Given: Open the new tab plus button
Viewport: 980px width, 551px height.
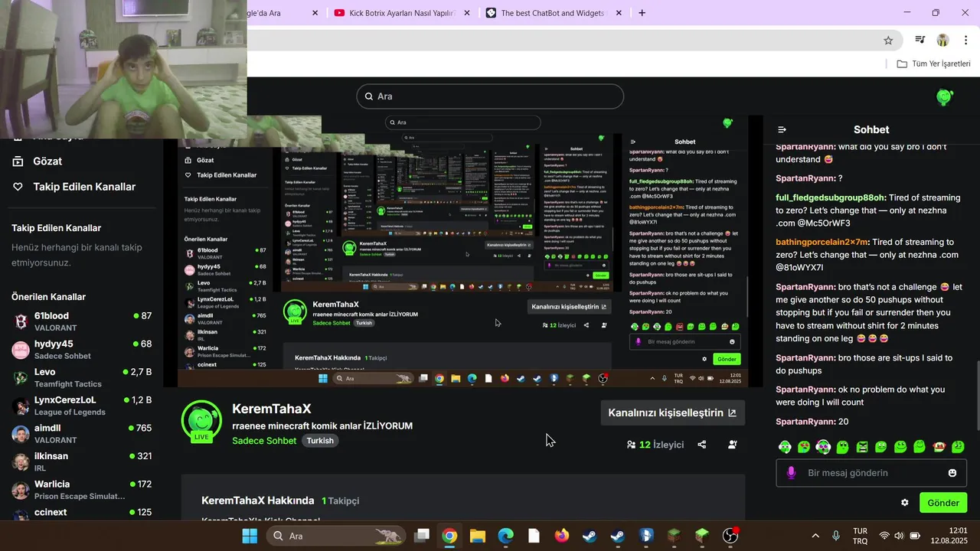Looking at the screenshot, I should point(642,13).
